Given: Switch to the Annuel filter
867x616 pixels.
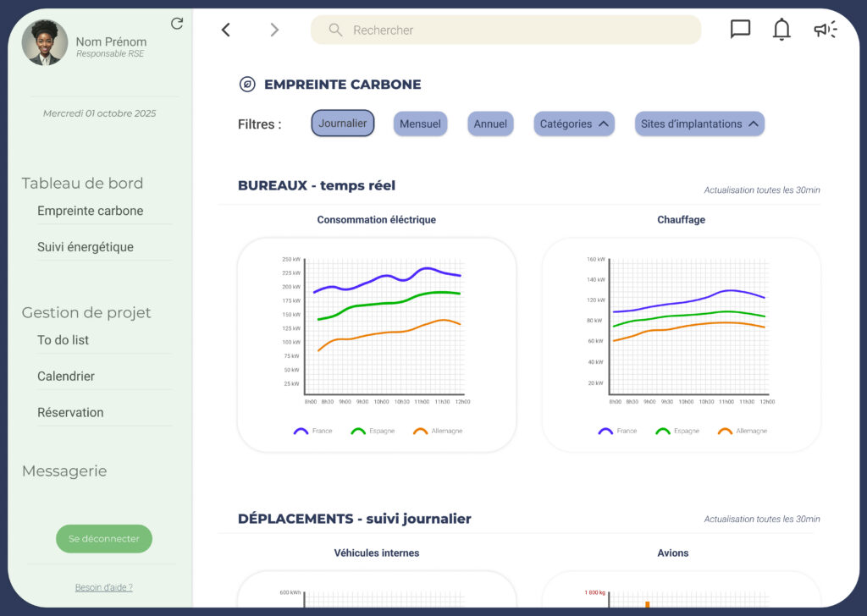Looking at the screenshot, I should (x=490, y=124).
